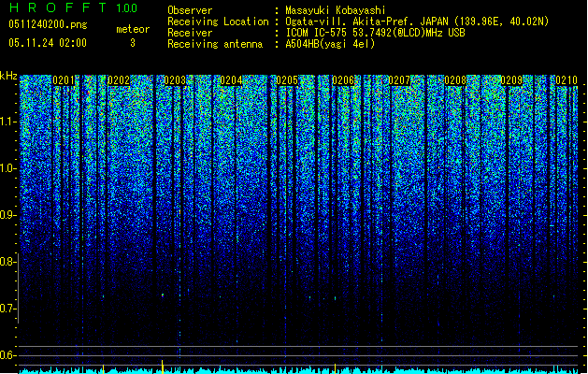Image resolution: width=588 pixels, height=374 pixels.
Task: Click the 0205 time marker
Action: 287,80
